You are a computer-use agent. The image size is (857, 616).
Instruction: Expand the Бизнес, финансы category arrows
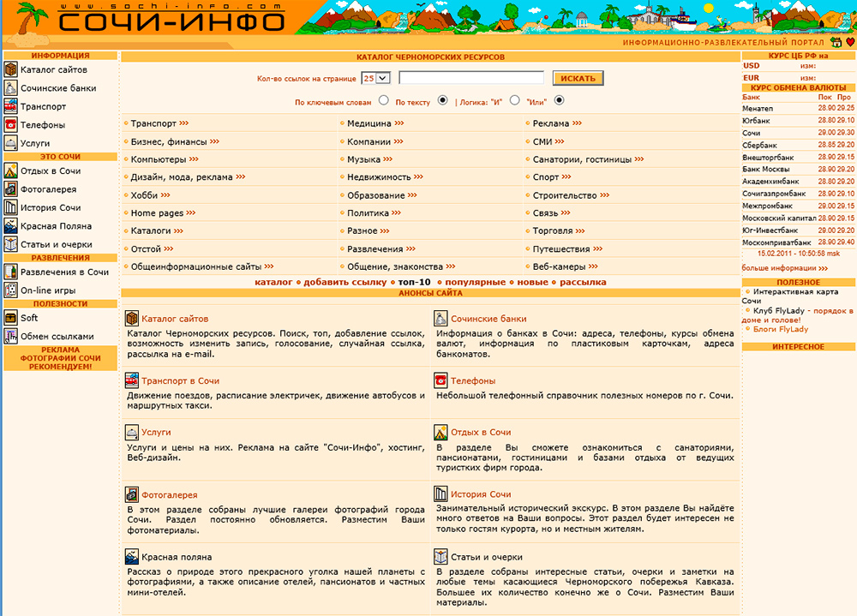click(x=215, y=141)
